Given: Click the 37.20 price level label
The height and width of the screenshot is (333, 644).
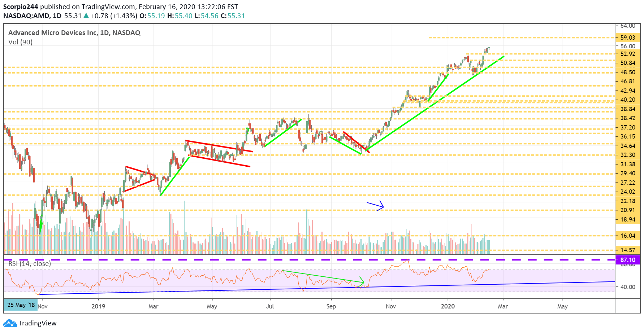Looking at the screenshot, I should (628, 127).
